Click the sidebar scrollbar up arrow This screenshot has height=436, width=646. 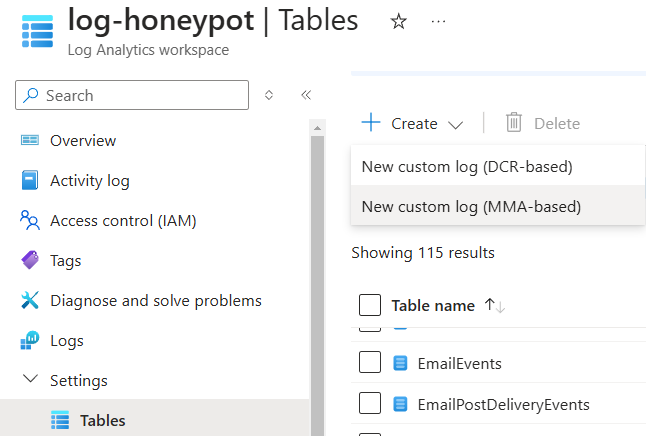pyautogui.click(x=317, y=128)
